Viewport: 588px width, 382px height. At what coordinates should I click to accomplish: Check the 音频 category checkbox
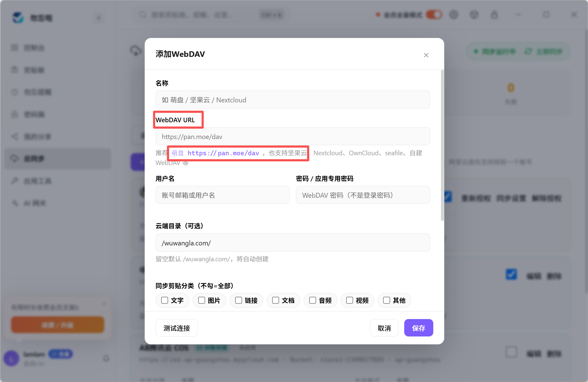click(x=312, y=300)
